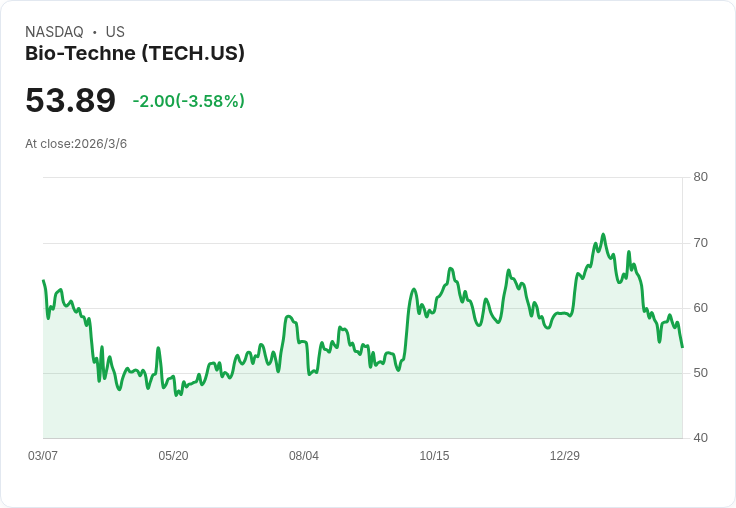Screen dimensions: 736x508
Task: Click the 70 price axis label
Action: pos(700,243)
